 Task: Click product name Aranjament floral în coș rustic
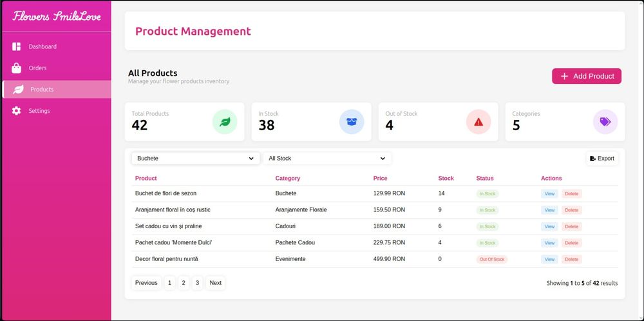point(173,209)
